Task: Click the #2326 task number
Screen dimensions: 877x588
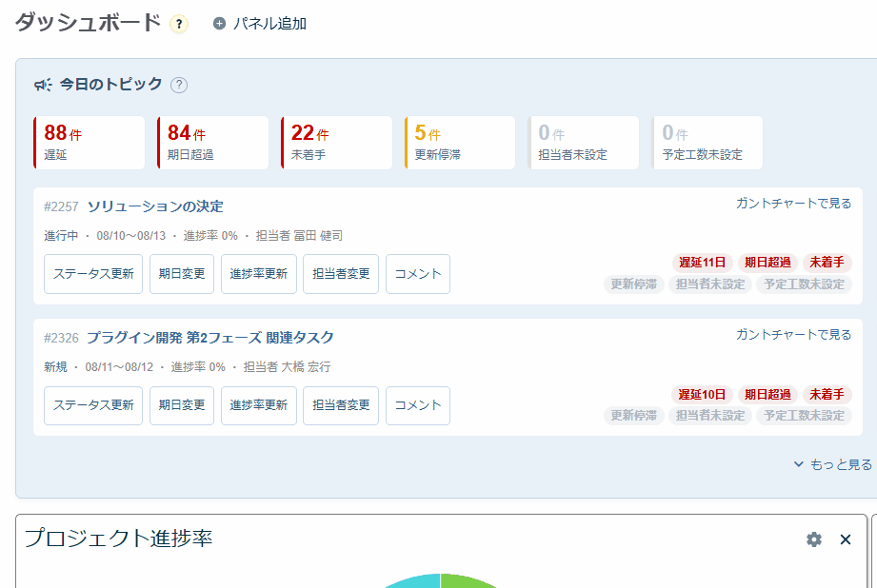Action: pos(62,338)
